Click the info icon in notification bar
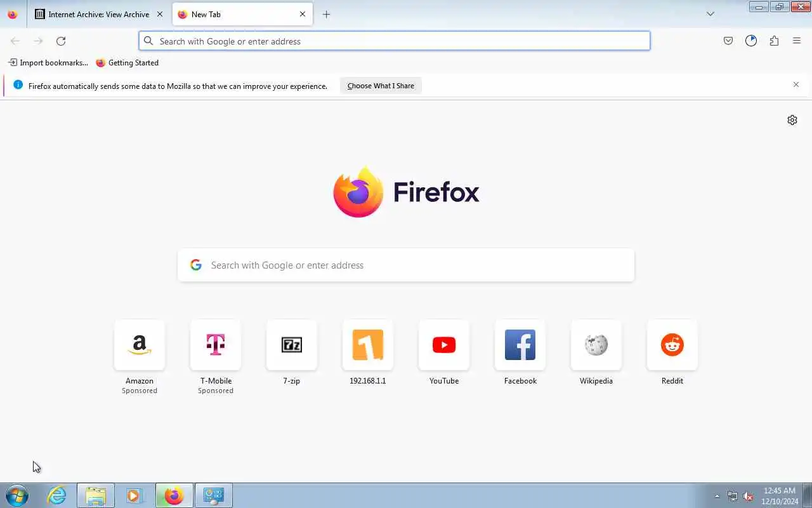812x508 pixels. click(x=18, y=85)
